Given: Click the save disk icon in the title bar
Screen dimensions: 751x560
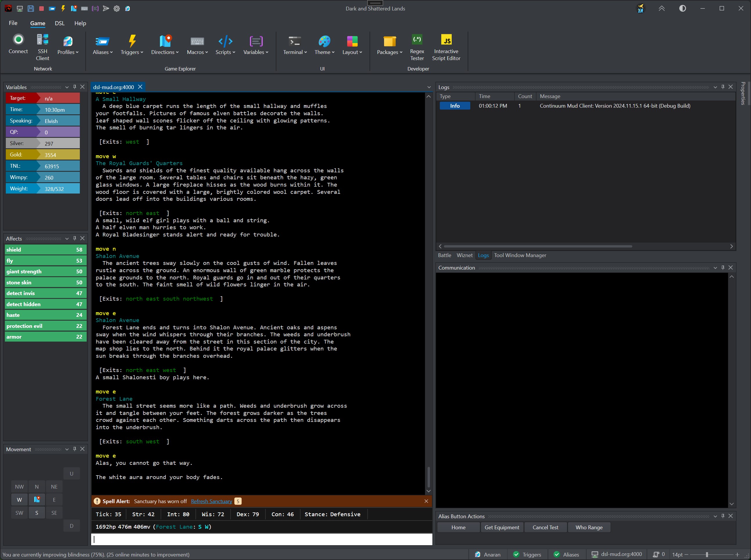Looking at the screenshot, I should (30, 8).
